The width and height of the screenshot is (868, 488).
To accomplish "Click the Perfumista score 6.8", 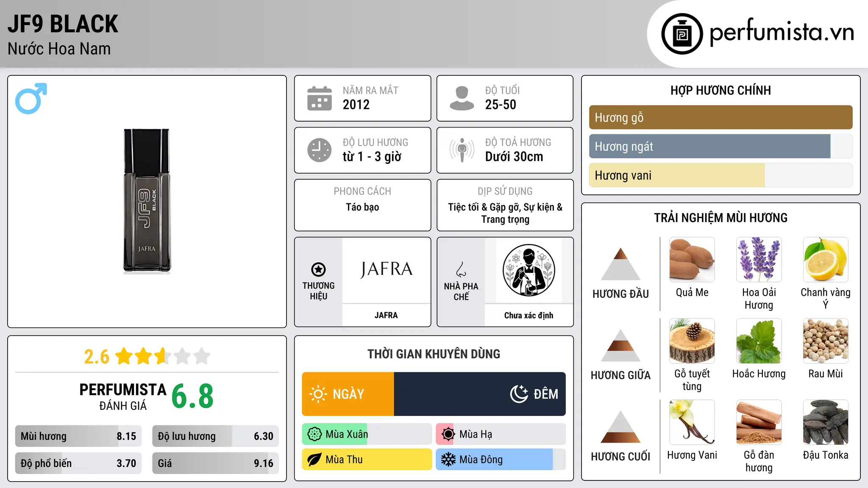I will click(193, 396).
